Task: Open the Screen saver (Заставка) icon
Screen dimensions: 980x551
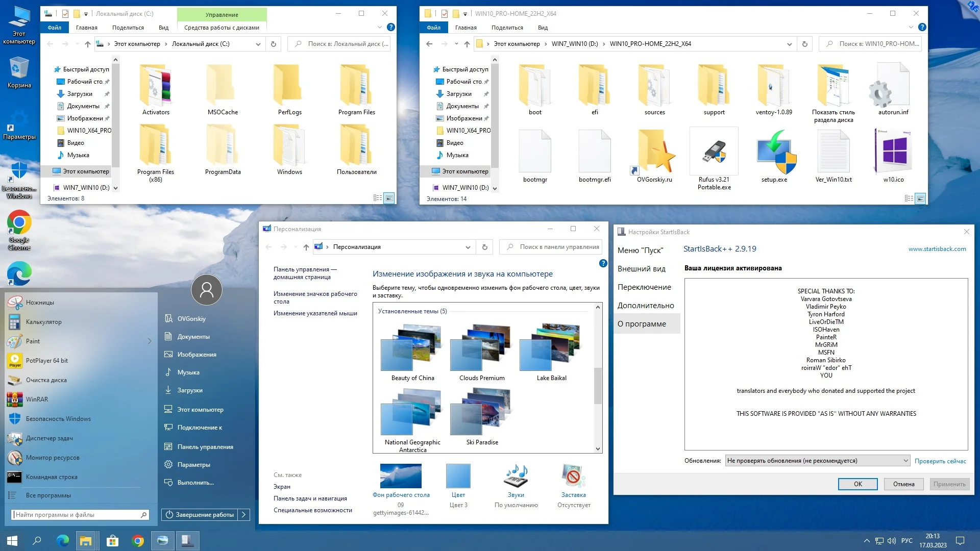Action: [573, 477]
